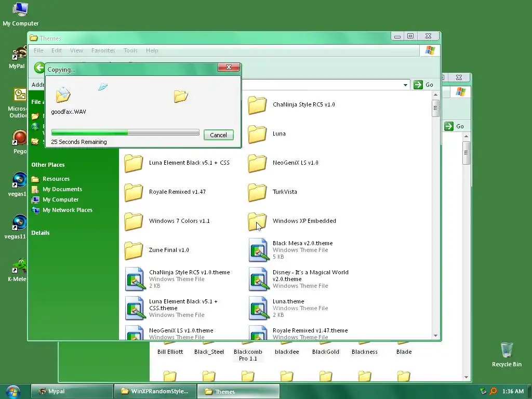Screen dimensions: 532x399
Task: Select blackdee folder in background window
Action: click(287, 350)
